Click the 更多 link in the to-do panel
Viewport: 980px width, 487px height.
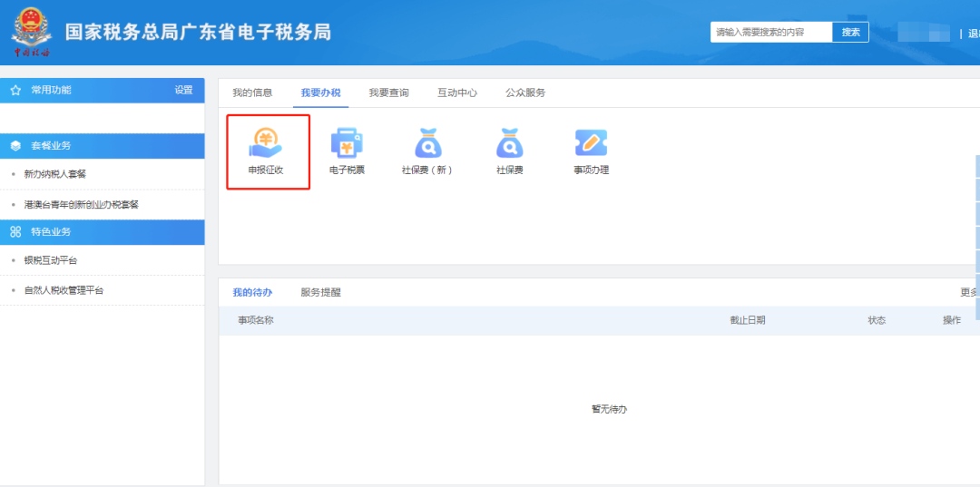pyautogui.click(x=969, y=292)
